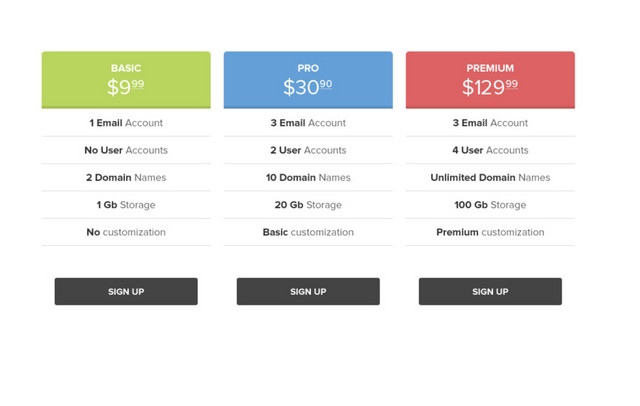
Task: Click "No User Accounts" row
Action: [126, 150]
